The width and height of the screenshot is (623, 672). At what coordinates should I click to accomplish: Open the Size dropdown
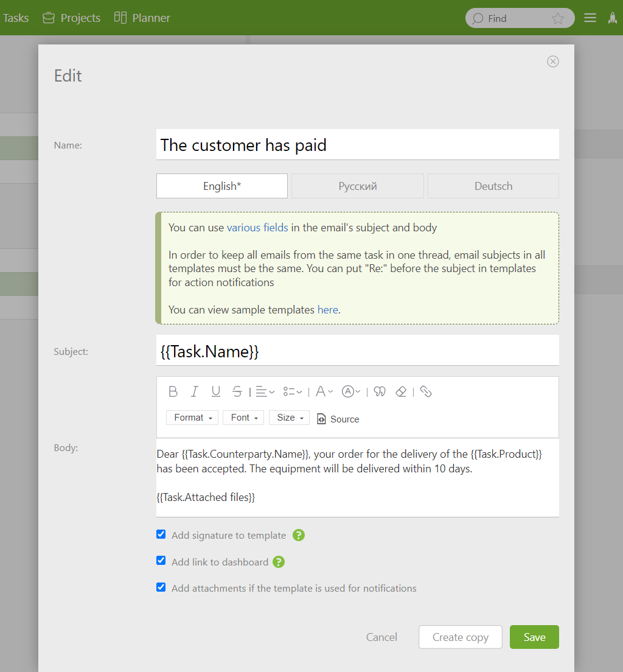pyautogui.click(x=289, y=418)
